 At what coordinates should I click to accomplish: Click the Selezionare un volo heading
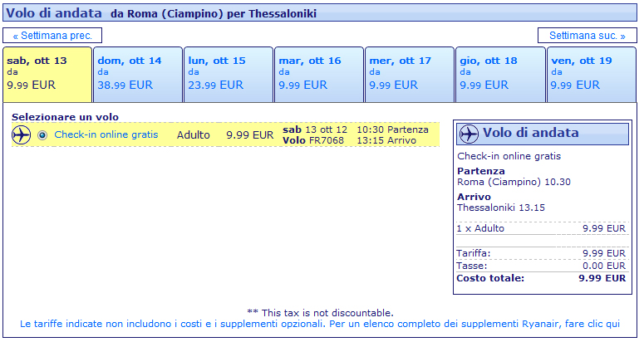[x=65, y=117]
